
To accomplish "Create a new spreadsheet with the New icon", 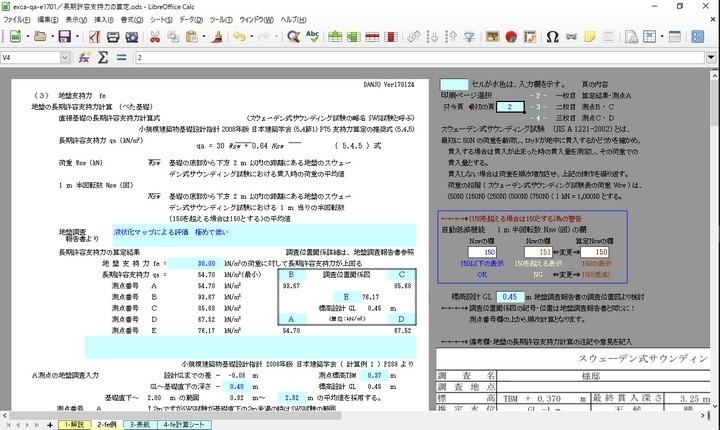I will 16,36.
